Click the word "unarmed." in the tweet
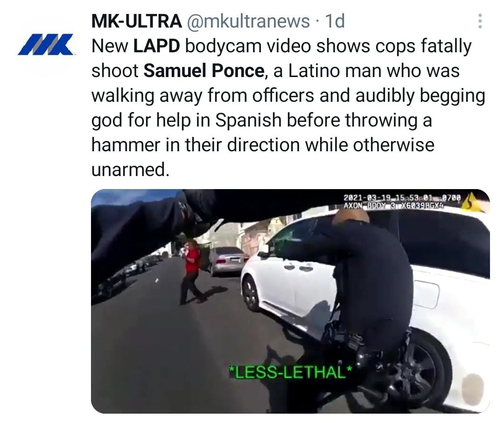Image resolution: width=504 pixels, height=423 pixels. [130, 169]
